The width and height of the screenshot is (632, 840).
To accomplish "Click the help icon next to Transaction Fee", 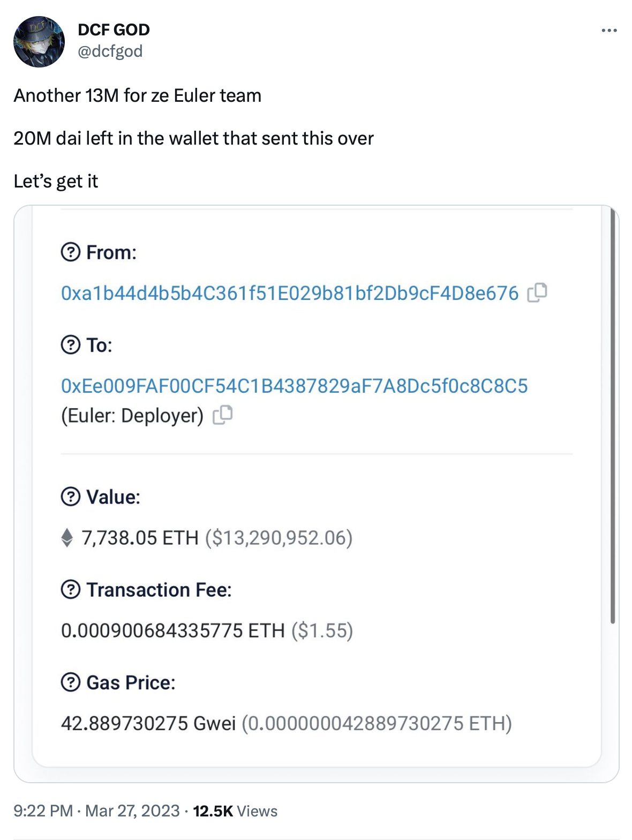I will coord(71,590).
